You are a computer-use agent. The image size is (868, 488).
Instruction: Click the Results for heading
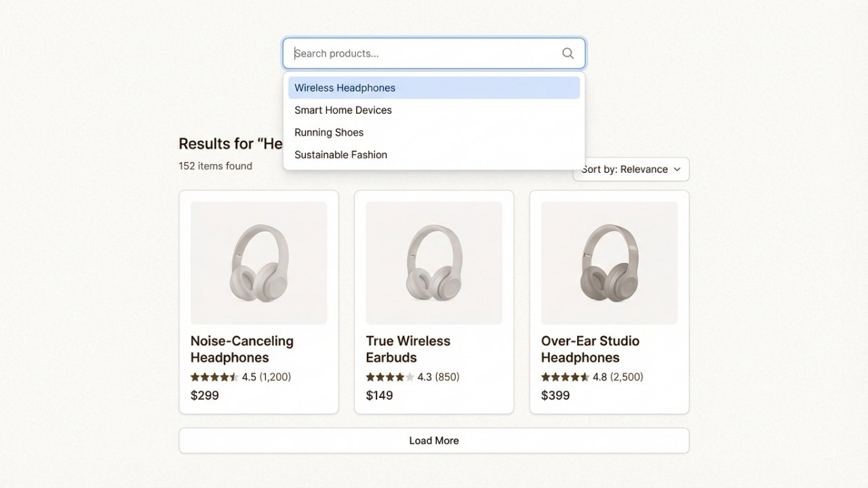[231, 144]
